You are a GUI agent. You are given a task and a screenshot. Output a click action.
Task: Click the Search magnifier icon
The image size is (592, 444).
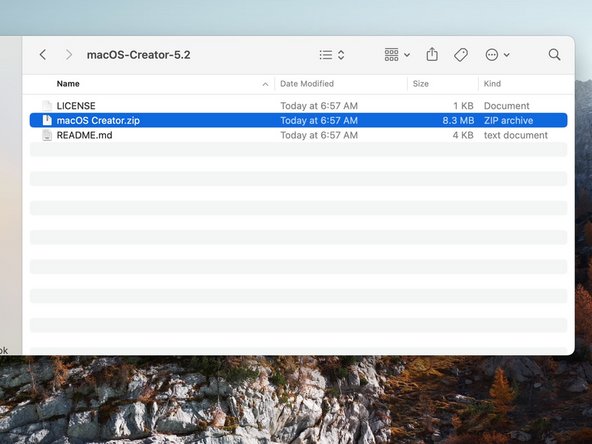pos(554,55)
